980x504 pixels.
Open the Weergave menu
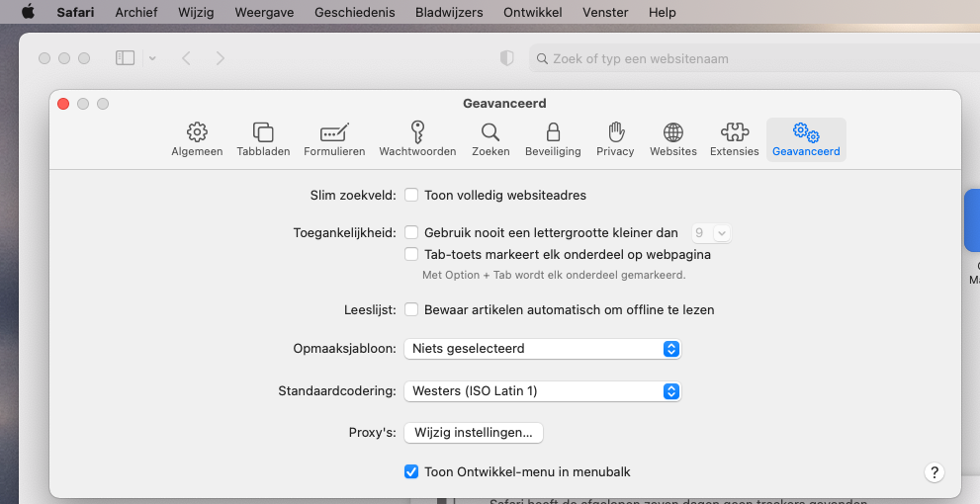click(x=264, y=12)
